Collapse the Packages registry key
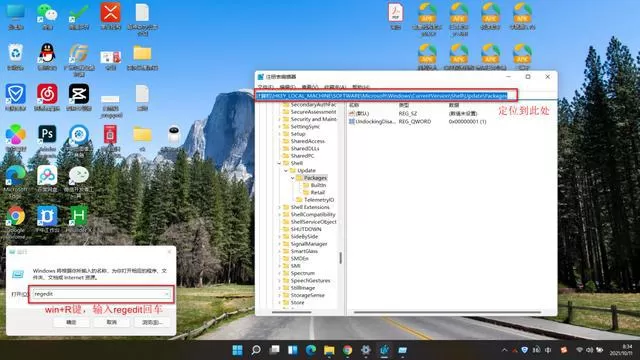 coord(292,178)
